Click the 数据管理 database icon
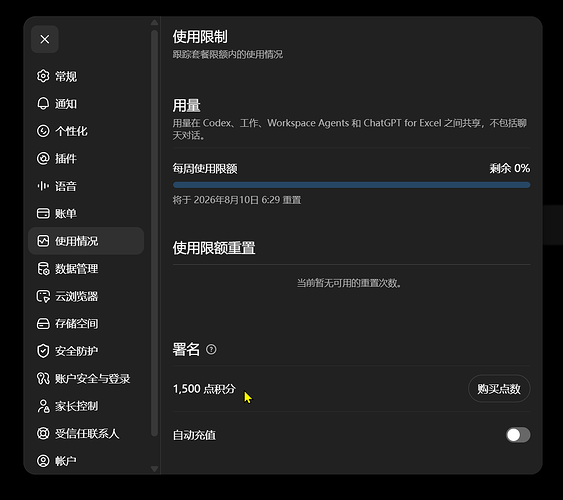This screenshot has height=500, width=563. (43, 268)
